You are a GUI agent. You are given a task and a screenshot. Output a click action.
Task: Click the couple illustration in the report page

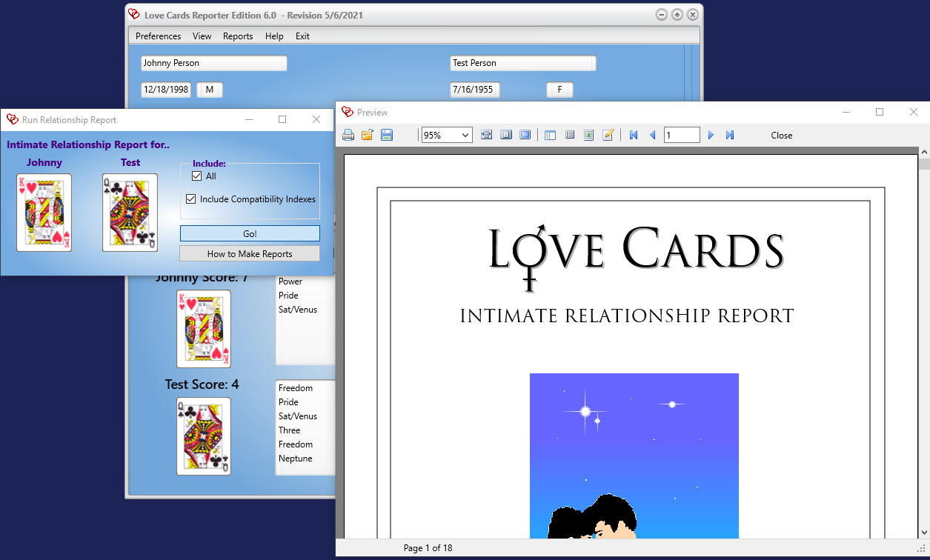pyautogui.click(x=634, y=456)
